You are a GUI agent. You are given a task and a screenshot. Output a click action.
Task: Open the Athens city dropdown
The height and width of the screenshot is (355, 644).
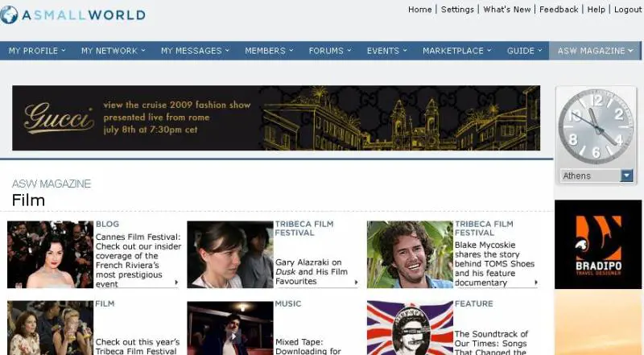tap(626, 175)
